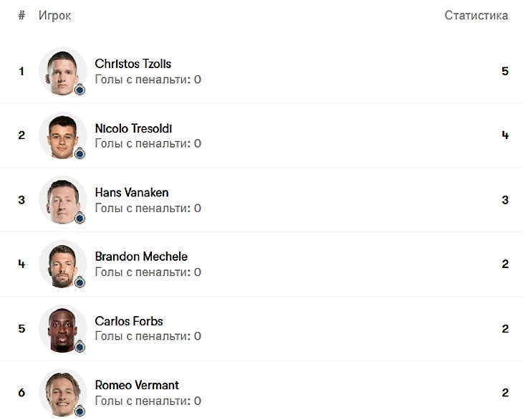Open Hans Vanaken player photo
Image resolution: width=523 pixels, height=420 pixels.
63,200
